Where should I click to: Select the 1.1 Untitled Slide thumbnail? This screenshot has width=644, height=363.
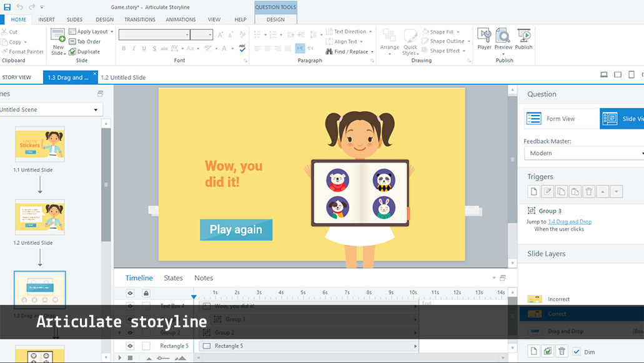[39, 144]
